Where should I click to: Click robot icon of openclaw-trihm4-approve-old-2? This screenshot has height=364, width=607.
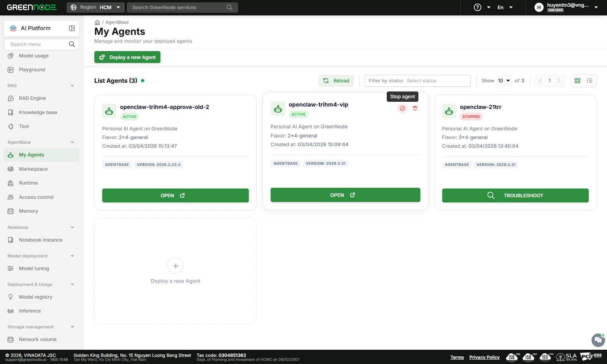109,111
